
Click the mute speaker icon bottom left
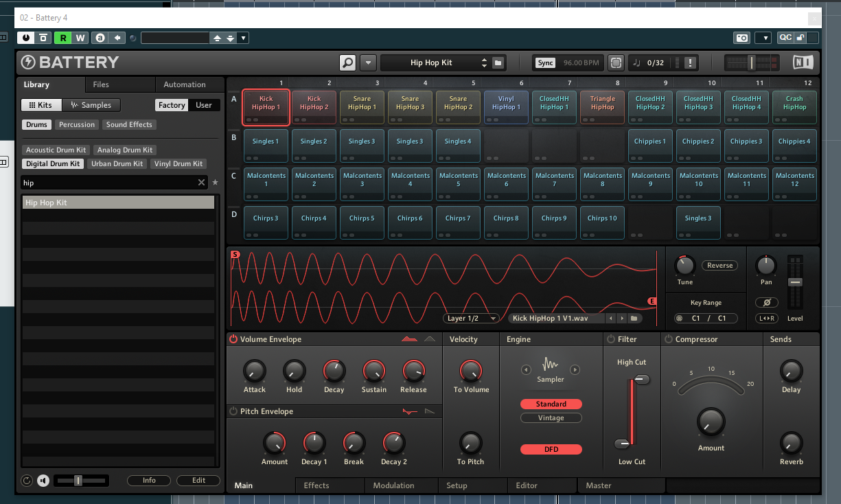point(43,481)
